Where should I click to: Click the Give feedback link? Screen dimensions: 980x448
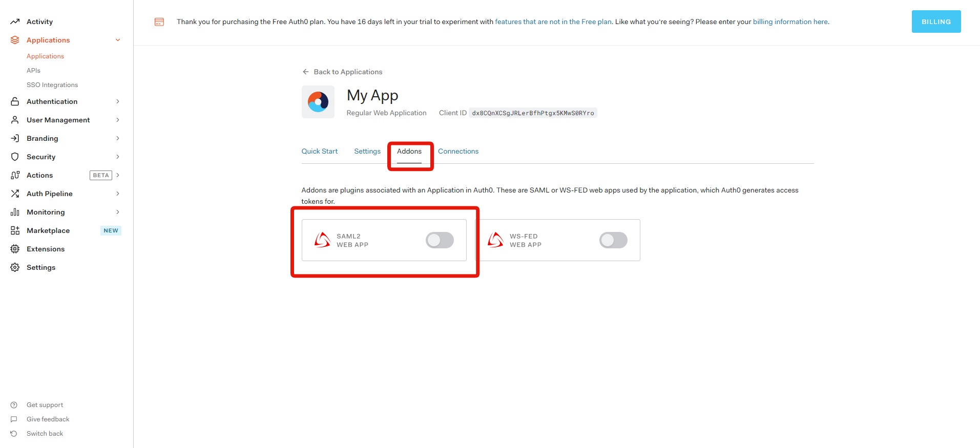coord(48,419)
